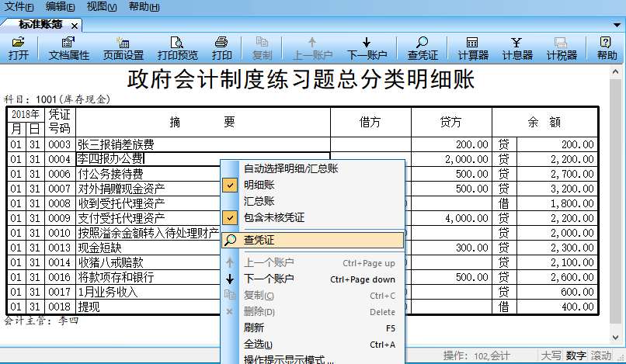Select 汇总账 in the context menu
Image resolution: width=626 pixels, height=364 pixels.
pos(313,201)
